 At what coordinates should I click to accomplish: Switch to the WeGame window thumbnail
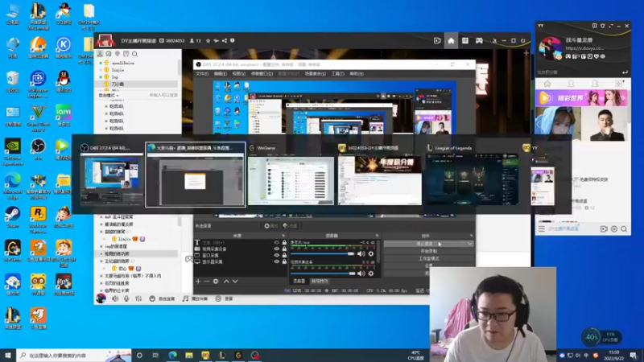point(291,175)
